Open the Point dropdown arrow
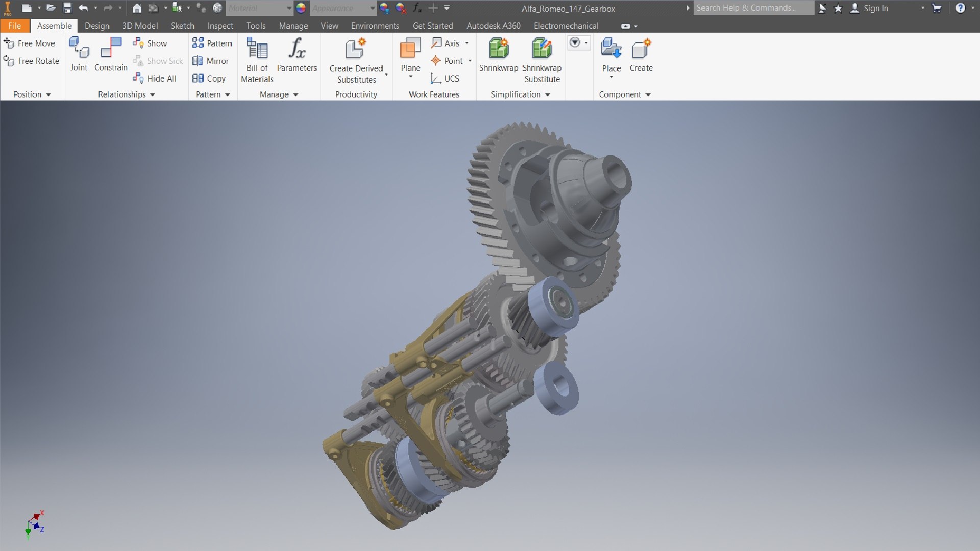Viewport: 980px width, 551px height. click(470, 61)
